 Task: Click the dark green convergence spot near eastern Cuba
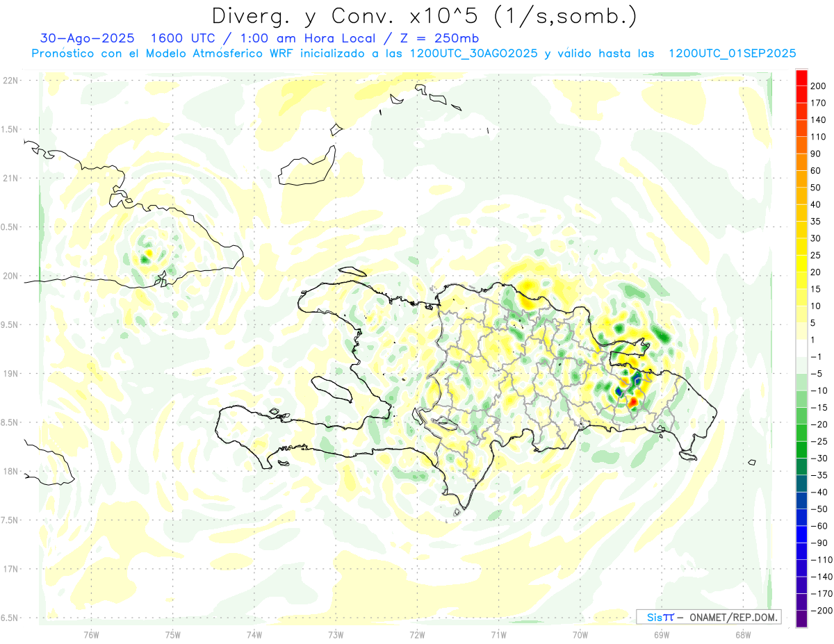click(x=145, y=259)
